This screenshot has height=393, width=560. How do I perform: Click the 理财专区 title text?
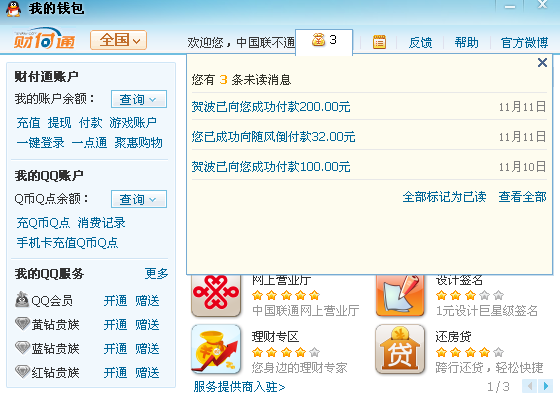(275, 336)
